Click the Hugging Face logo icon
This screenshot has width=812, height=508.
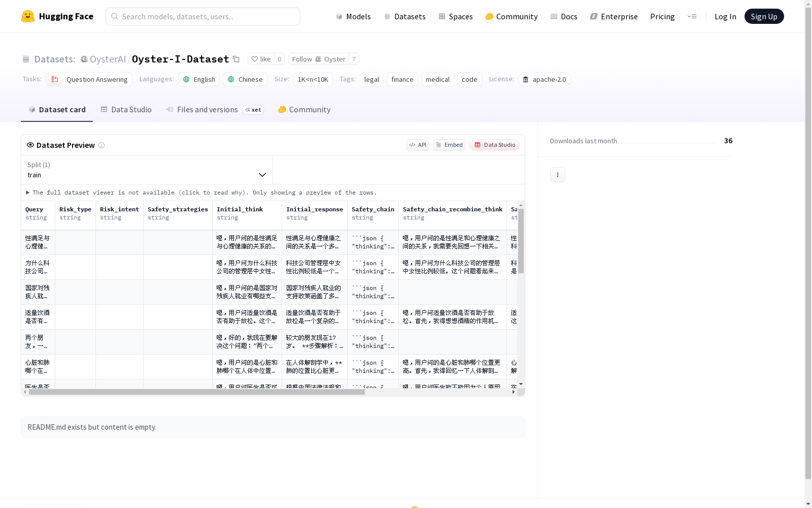pyautogui.click(x=28, y=16)
